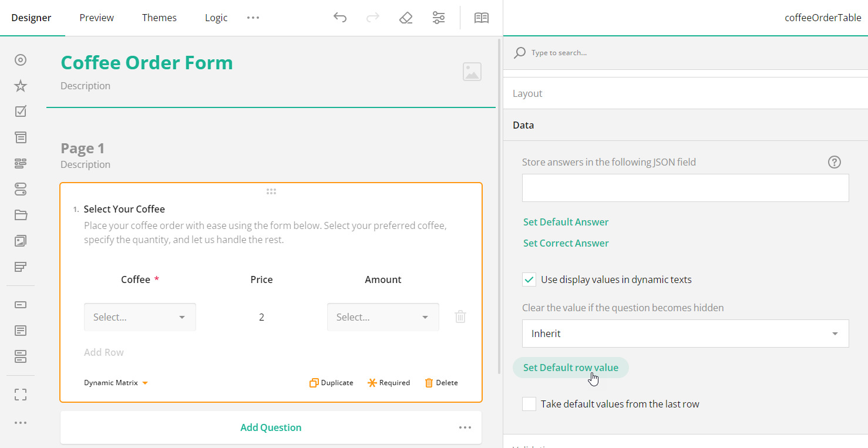This screenshot has width=868, height=448.
Task: Switch to the Preview tab
Action: (x=96, y=18)
